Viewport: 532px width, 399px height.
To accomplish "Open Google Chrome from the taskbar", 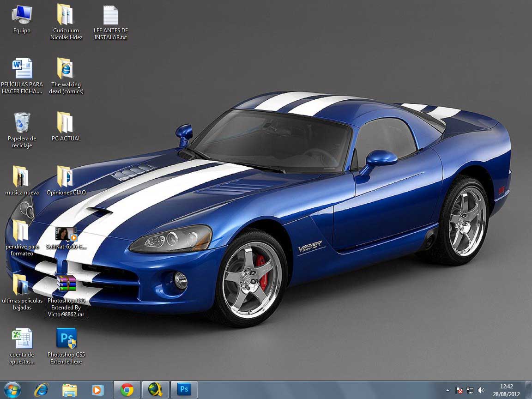I will (127, 390).
